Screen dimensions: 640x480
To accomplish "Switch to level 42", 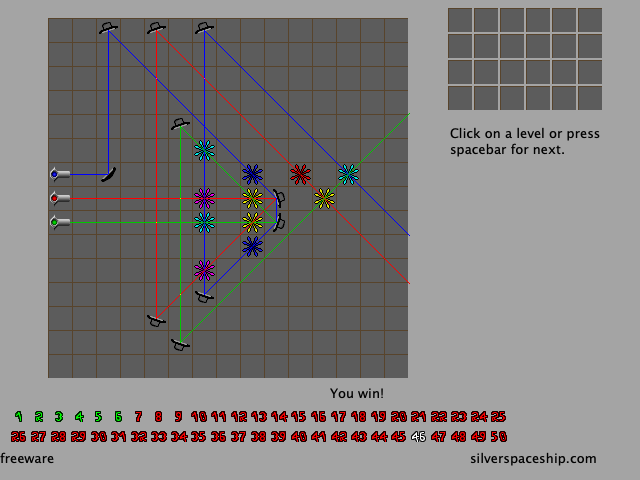I will click(339, 437).
